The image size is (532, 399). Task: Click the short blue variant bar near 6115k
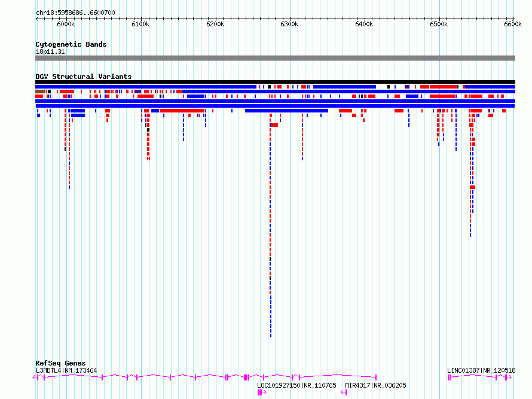pyautogui.click(x=155, y=111)
